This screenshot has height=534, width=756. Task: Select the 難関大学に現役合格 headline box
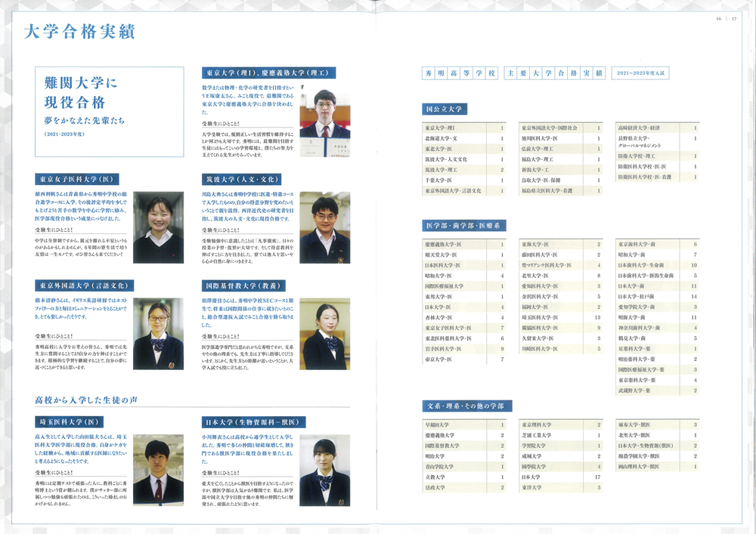[110, 112]
